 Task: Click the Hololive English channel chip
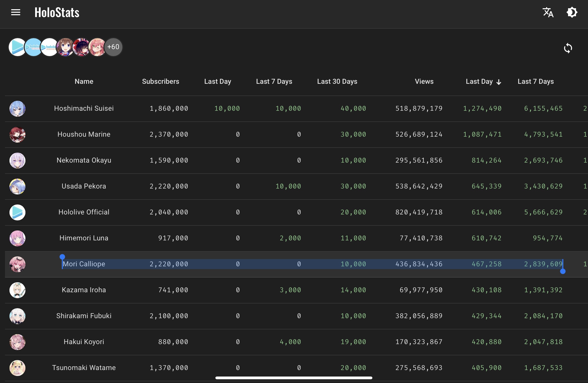(33, 47)
